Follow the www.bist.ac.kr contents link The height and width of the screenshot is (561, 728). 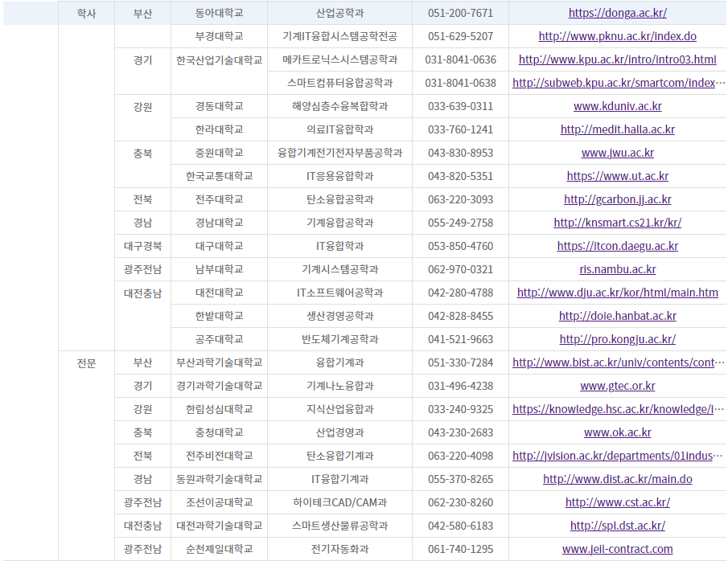[619, 362]
